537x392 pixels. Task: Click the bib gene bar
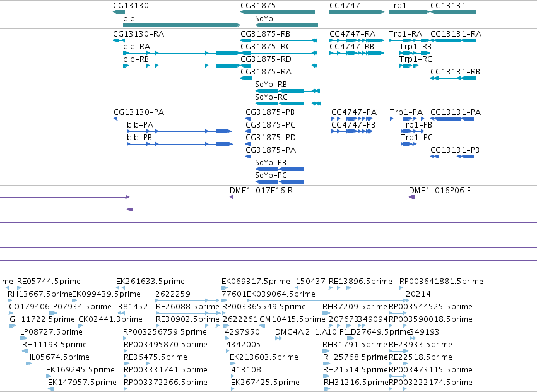tap(182, 25)
